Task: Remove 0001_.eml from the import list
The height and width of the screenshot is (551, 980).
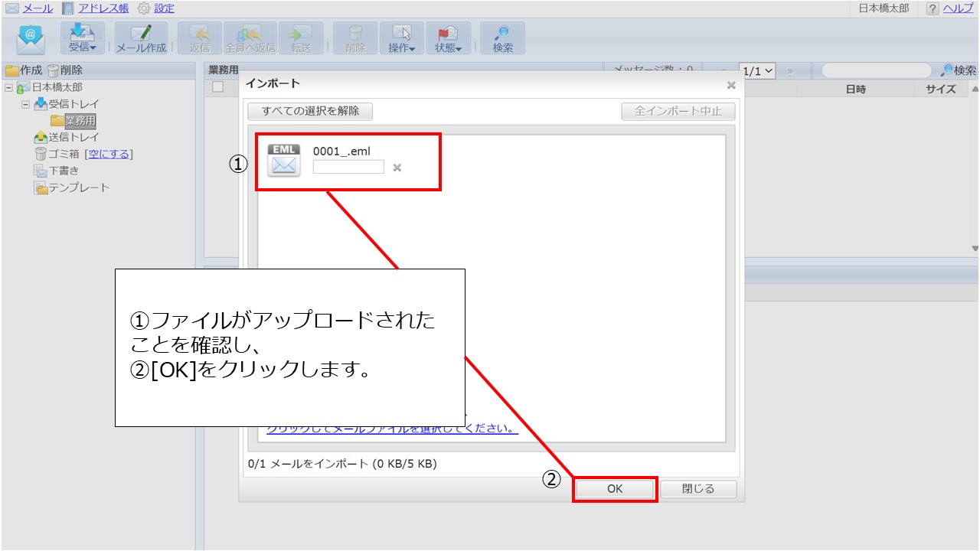Action: tap(397, 168)
